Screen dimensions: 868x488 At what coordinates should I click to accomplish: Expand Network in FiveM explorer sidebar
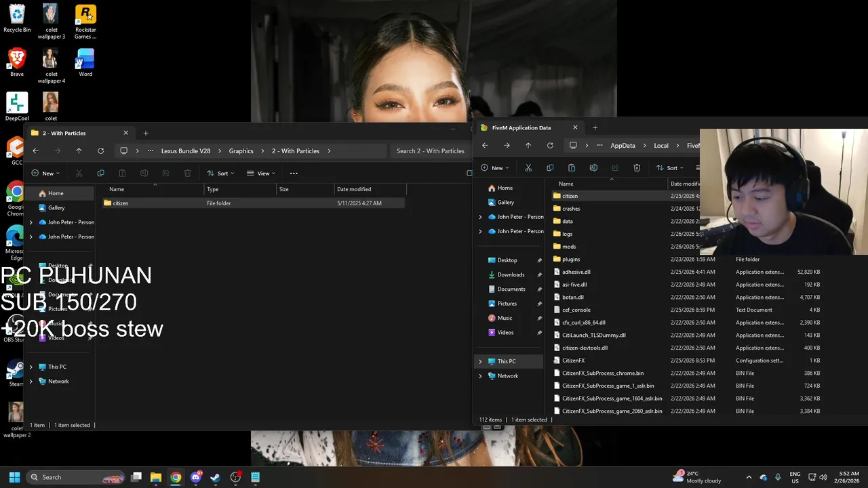point(480,375)
